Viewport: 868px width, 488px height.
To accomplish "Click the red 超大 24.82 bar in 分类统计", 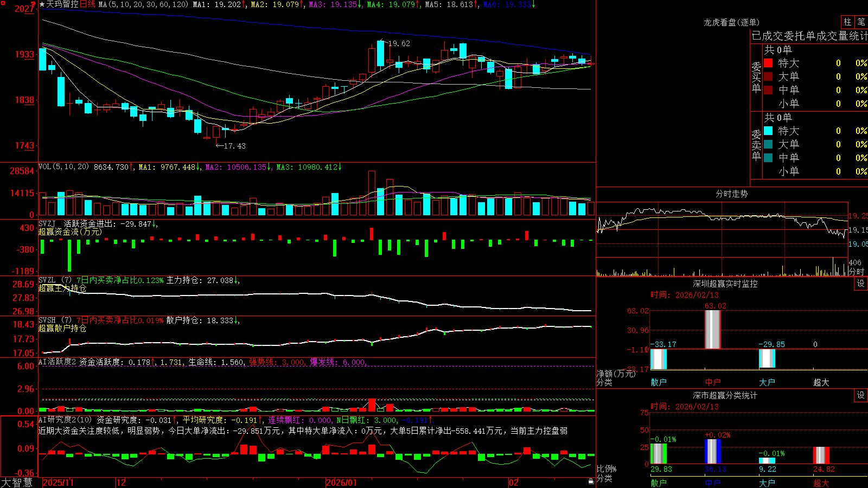I will point(821,455).
